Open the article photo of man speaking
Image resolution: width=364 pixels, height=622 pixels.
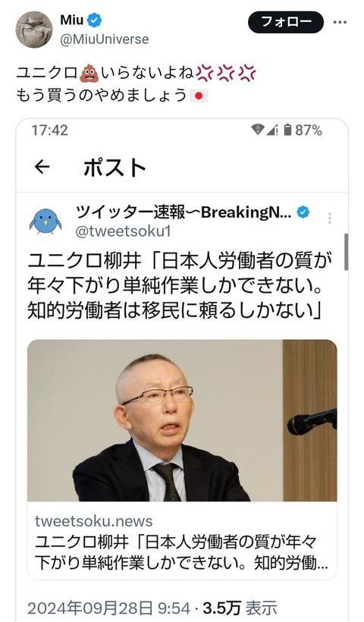182,420
